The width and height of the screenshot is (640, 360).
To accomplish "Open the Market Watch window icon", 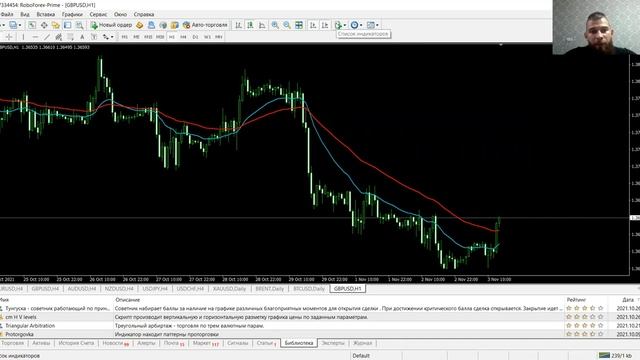I will (32, 25).
